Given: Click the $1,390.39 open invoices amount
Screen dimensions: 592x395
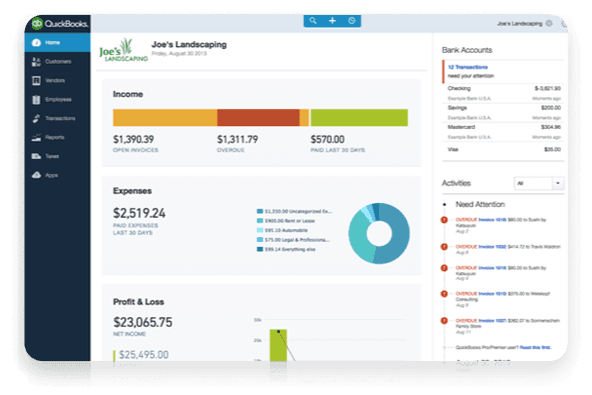Looking at the screenshot, I should click(x=134, y=139).
